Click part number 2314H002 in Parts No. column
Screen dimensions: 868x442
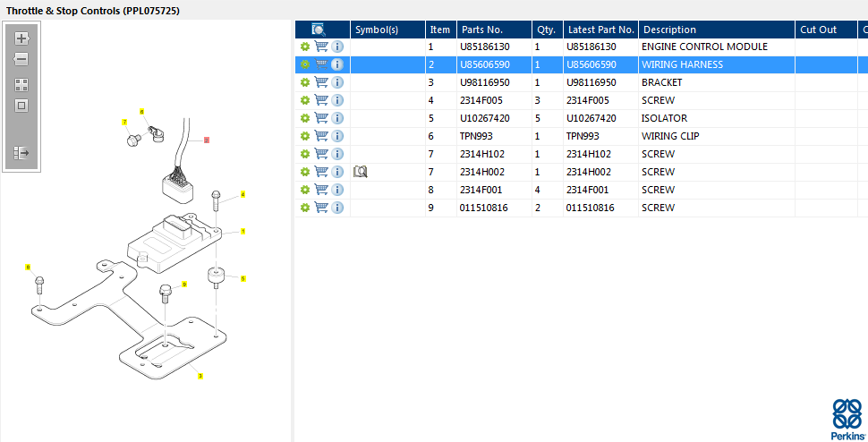point(481,172)
